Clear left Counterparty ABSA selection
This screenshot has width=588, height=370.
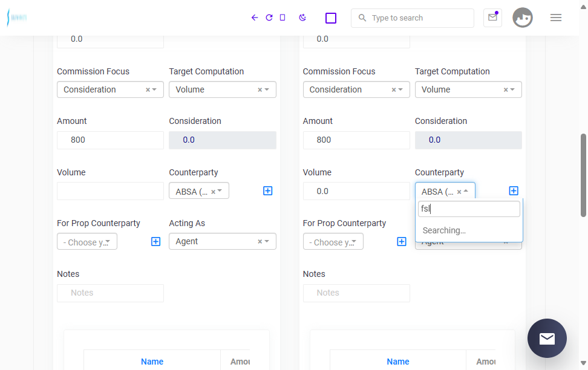[x=213, y=192]
